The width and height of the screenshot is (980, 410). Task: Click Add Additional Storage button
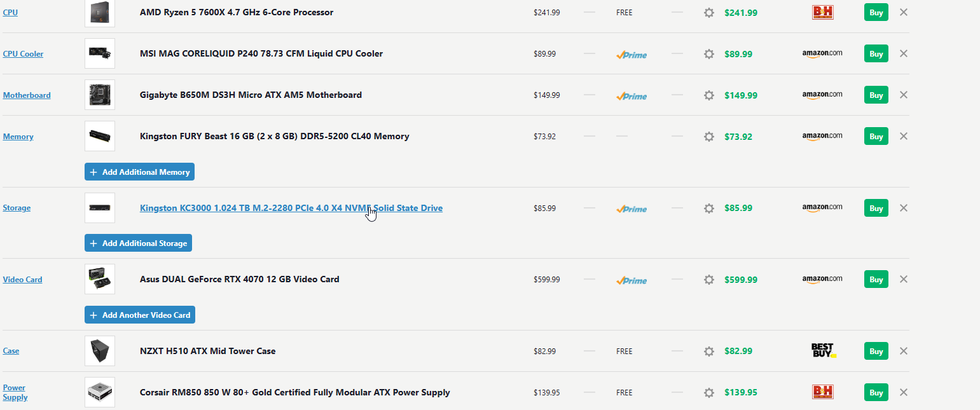point(138,243)
